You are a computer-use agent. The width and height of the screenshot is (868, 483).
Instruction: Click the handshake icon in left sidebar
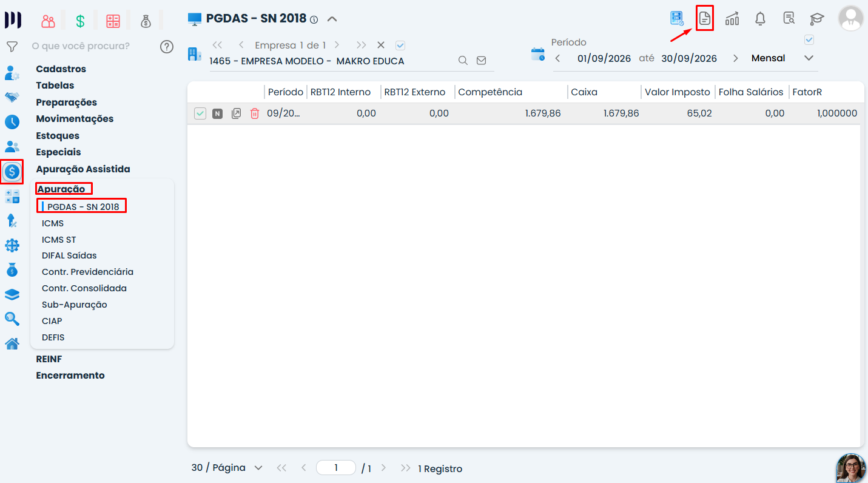coord(12,97)
